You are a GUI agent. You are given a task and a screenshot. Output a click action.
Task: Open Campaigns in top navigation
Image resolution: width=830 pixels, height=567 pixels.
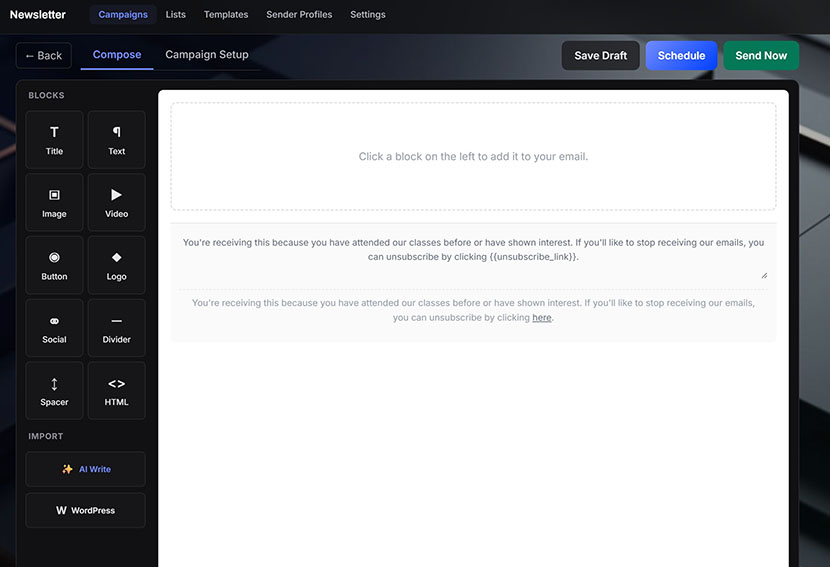[123, 14]
